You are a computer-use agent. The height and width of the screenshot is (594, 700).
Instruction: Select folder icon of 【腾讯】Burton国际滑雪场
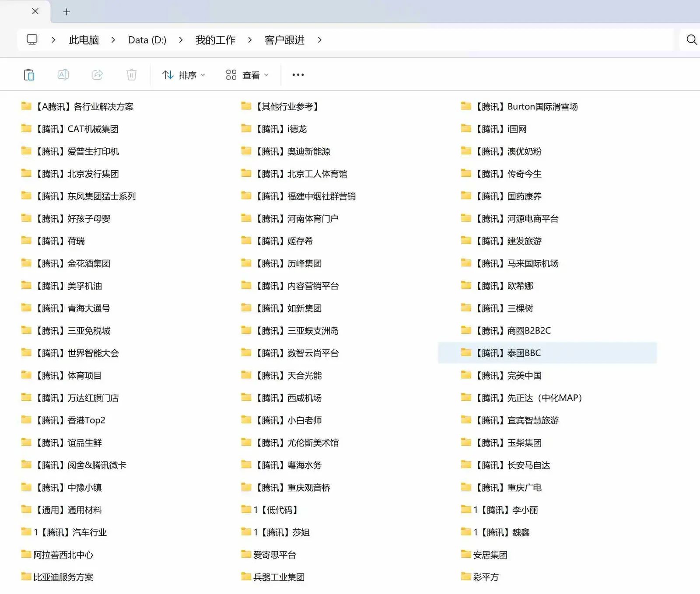point(466,106)
